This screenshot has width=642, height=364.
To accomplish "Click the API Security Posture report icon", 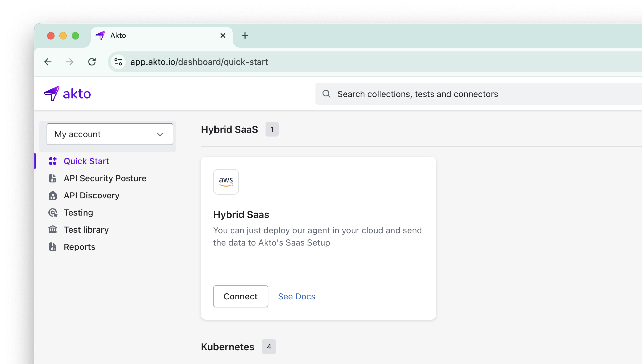I will click(53, 178).
